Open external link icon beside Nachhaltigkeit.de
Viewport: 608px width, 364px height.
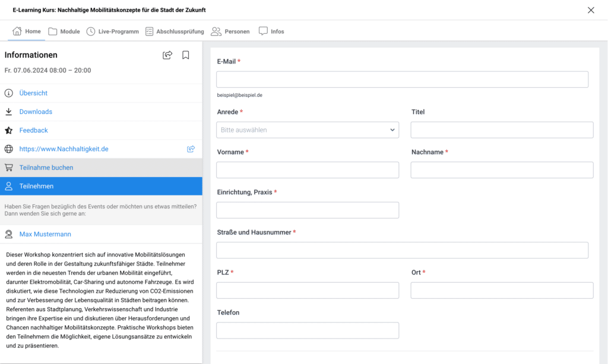tap(191, 149)
